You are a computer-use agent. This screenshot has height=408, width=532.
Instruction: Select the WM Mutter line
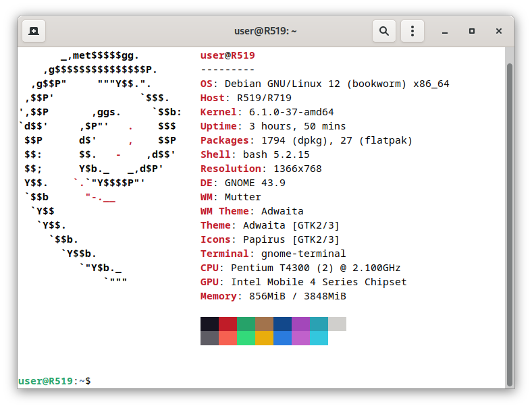tap(231, 197)
